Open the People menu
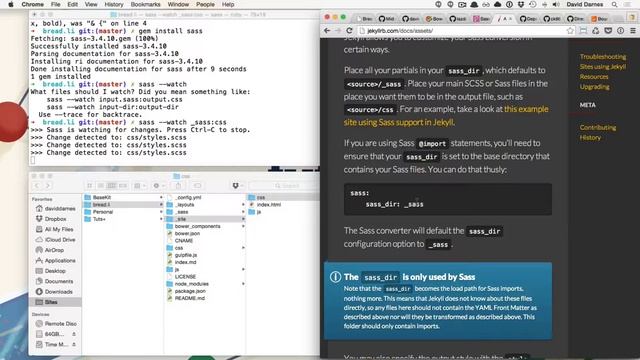The image size is (640, 360). pos(205,4)
